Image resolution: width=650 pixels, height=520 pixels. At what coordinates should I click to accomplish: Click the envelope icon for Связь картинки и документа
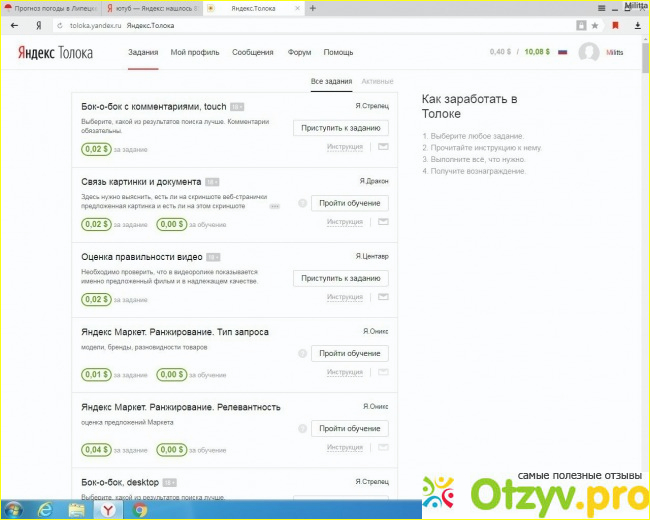tap(382, 222)
